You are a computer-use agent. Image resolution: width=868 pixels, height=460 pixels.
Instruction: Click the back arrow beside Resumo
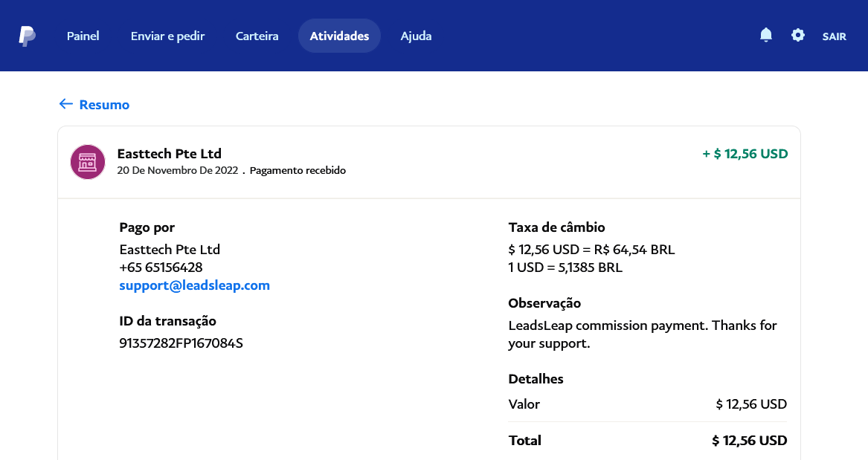pyautogui.click(x=66, y=104)
